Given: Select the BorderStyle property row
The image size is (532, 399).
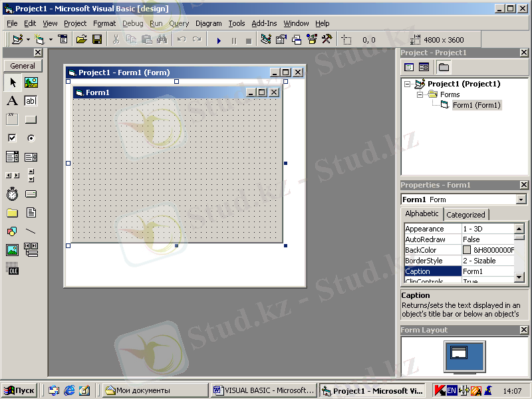Looking at the screenshot, I should (460, 261).
